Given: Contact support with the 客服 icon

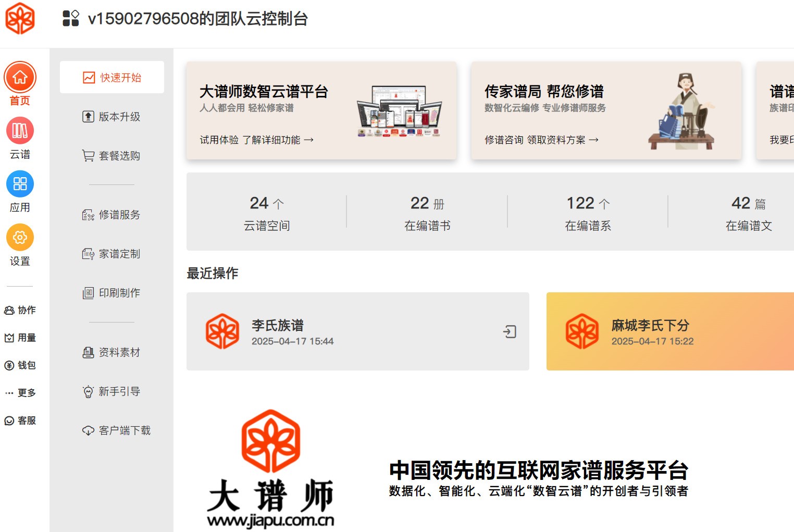Looking at the screenshot, I should pyautogui.click(x=20, y=420).
